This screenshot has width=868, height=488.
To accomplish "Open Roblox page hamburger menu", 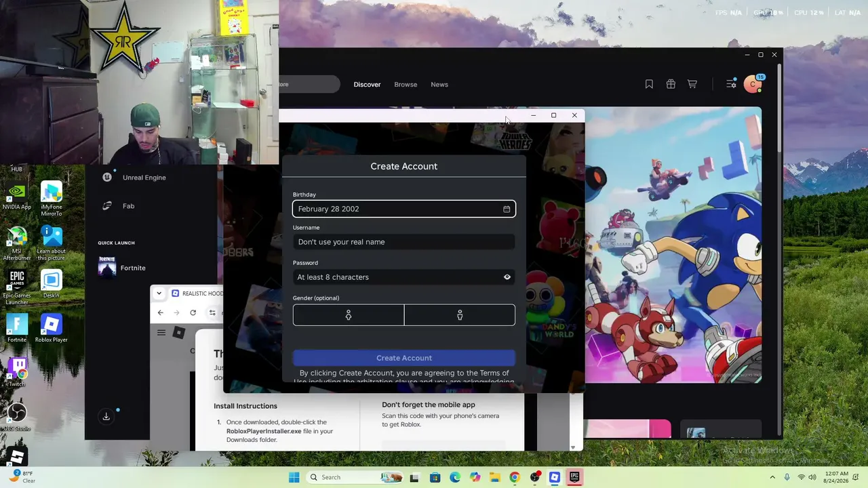I will pyautogui.click(x=161, y=333).
